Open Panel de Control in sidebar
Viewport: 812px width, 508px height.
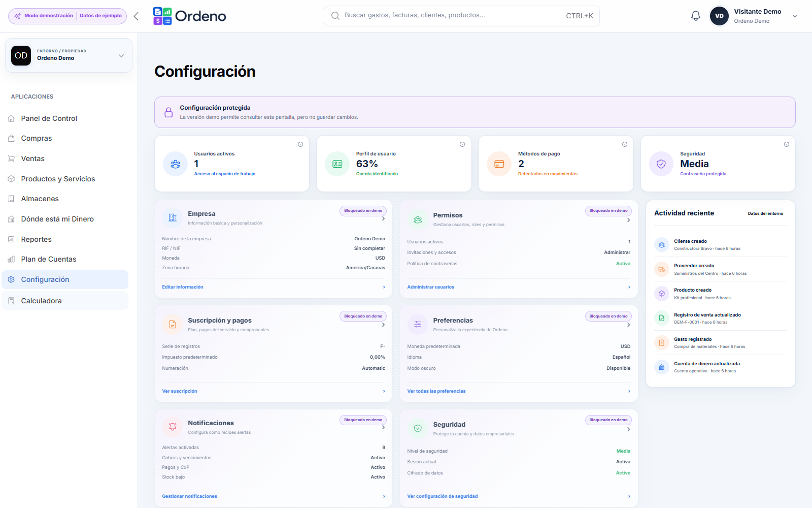65,118
